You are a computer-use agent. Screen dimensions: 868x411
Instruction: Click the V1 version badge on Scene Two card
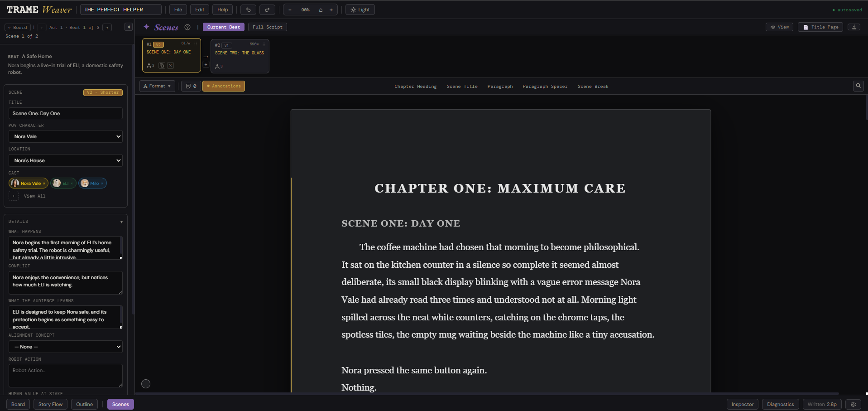point(227,45)
